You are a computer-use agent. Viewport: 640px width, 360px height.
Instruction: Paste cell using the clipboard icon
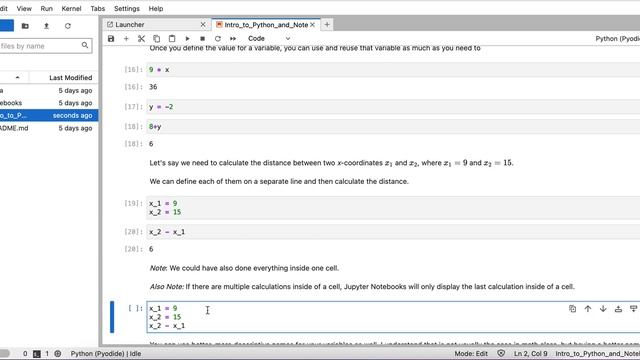click(x=172, y=38)
